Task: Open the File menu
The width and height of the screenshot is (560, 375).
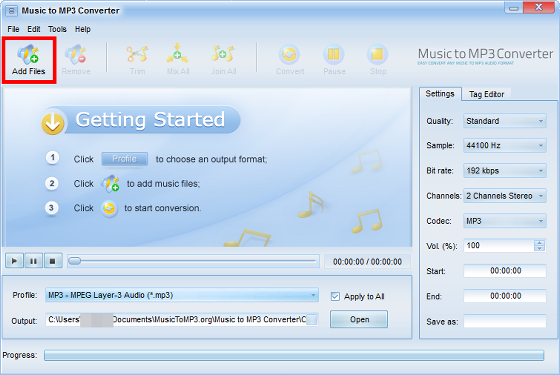Action: pyautogui.click(x=14, y=29)
